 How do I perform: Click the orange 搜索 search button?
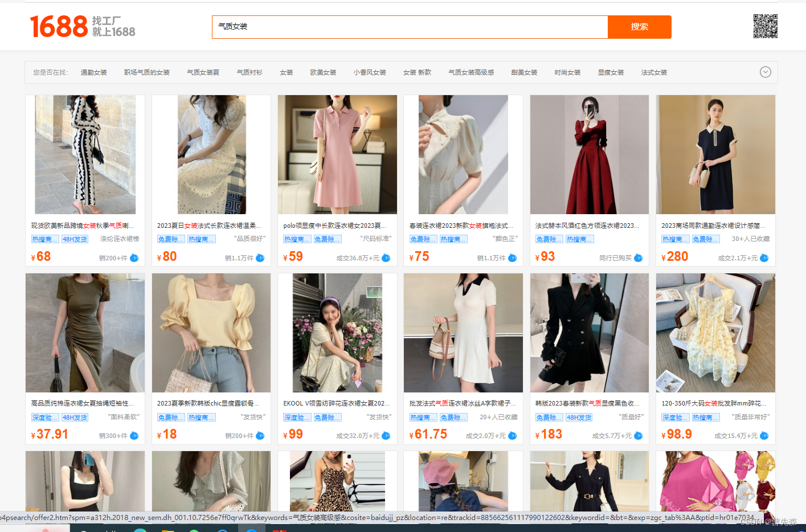[640, 27]
